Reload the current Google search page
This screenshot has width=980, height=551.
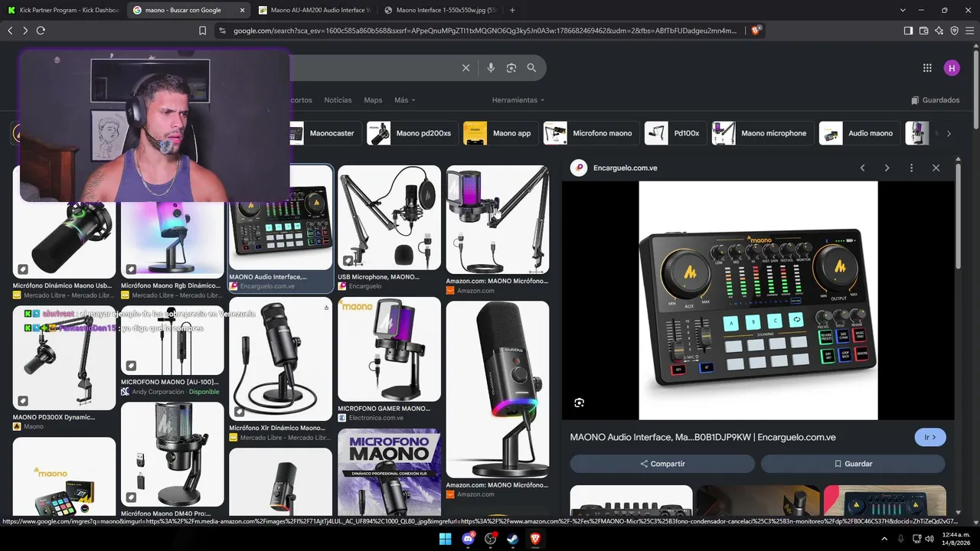point(41,31)
